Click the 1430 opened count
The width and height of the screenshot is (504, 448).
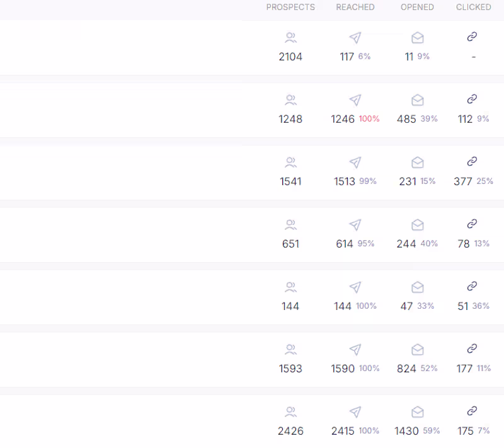[406, 431]
